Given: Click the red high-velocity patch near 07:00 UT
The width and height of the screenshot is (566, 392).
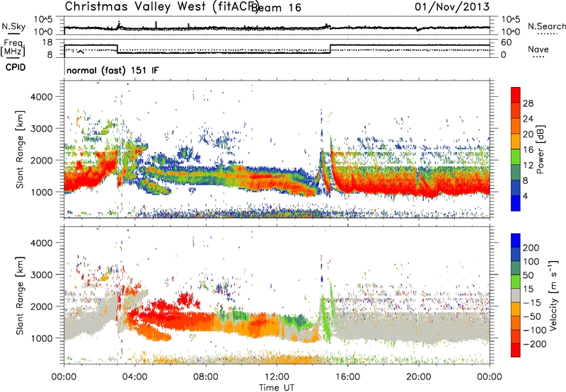Looking at the screenshot, I should tap(185, 299).
